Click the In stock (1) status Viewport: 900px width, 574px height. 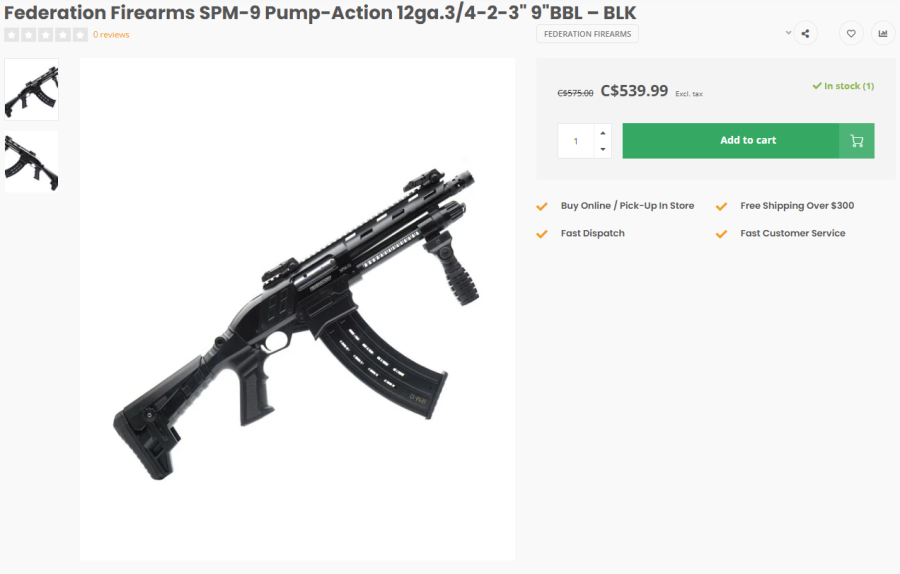click(x=843, y=86)
